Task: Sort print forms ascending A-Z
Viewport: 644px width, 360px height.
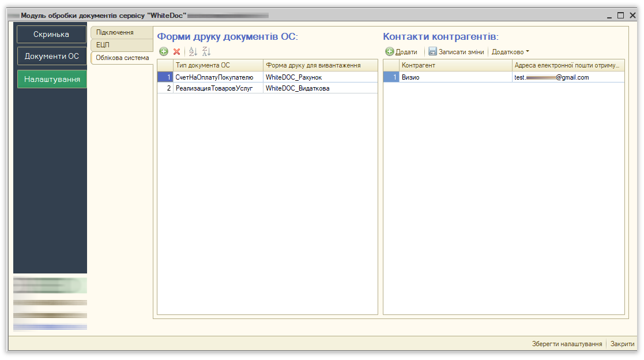Action: (193, 51)
